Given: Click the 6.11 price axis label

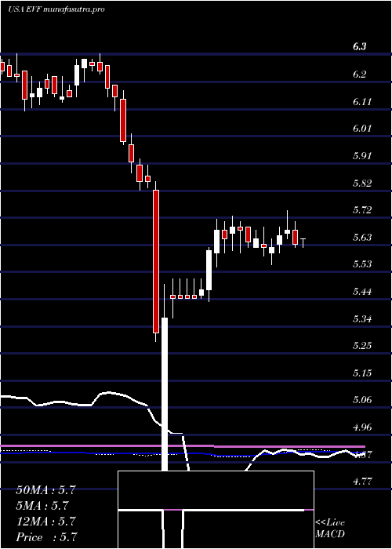Looking at the screenshot, I should (361, 101).
